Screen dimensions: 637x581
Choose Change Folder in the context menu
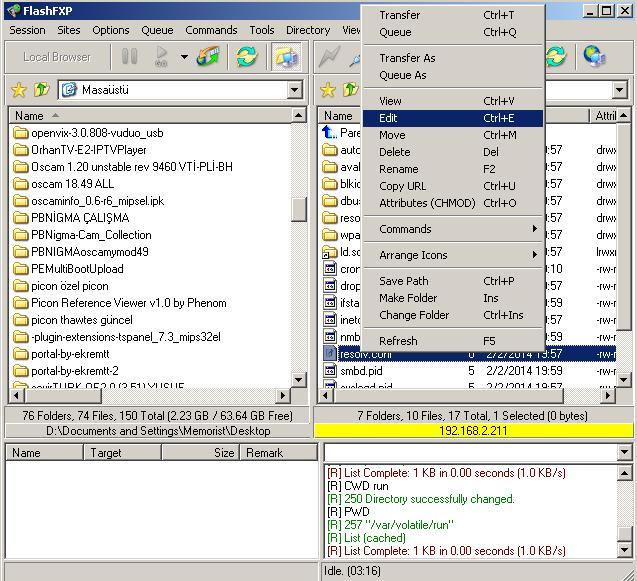(x=453, y=315)
